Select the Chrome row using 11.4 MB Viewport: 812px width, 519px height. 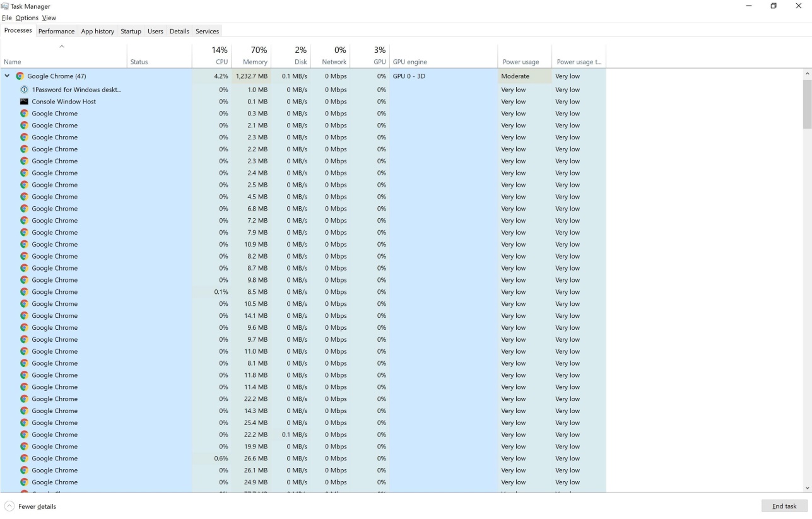point(303,387)
